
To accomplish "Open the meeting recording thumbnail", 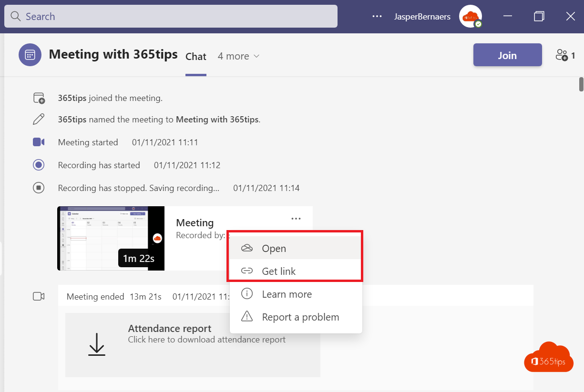I will [111, 238].
